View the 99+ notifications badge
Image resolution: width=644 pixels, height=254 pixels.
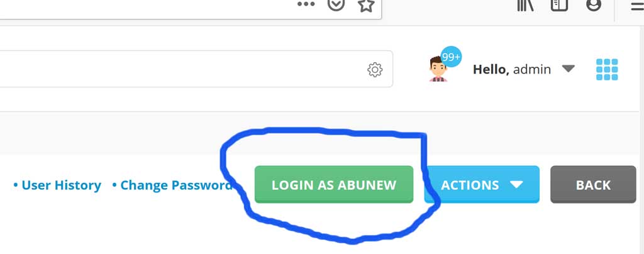(x=451, y=57)
